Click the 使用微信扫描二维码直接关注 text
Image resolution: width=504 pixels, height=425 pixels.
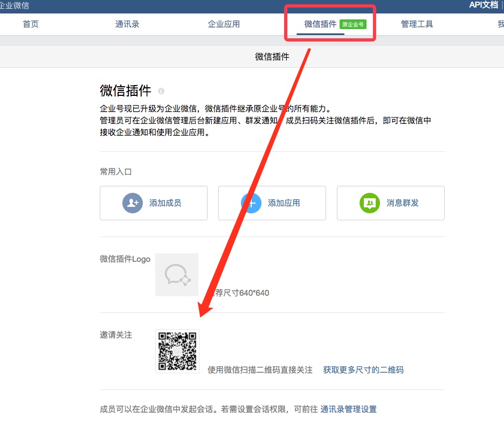(x=260, y=370)
